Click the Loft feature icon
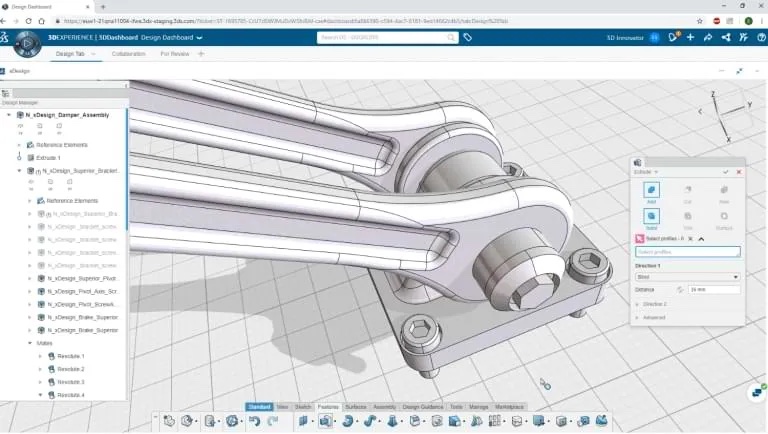Viewport: 768px width, 434px height. (392, 421)
